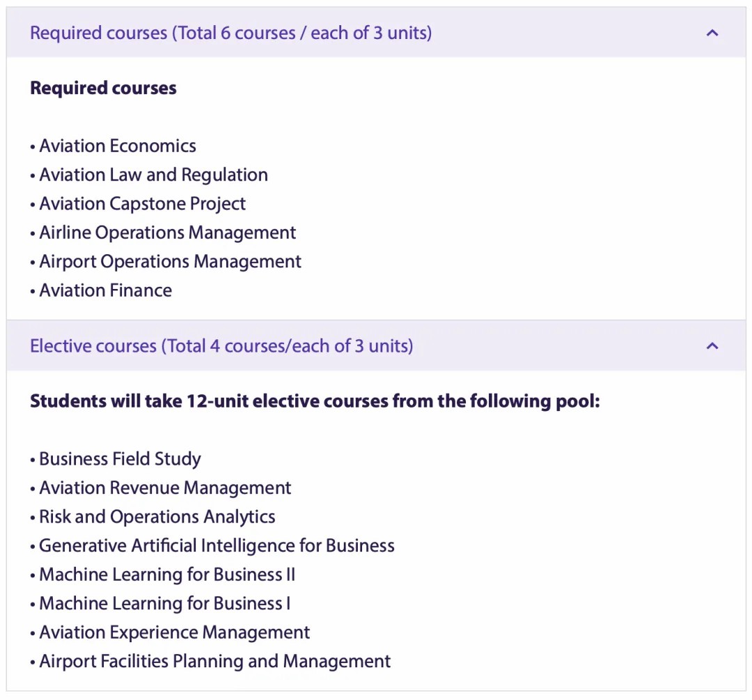This screenshot has width=752, height=700.
Task: Select the Aviation Economics course item
Action: point(117,146)
